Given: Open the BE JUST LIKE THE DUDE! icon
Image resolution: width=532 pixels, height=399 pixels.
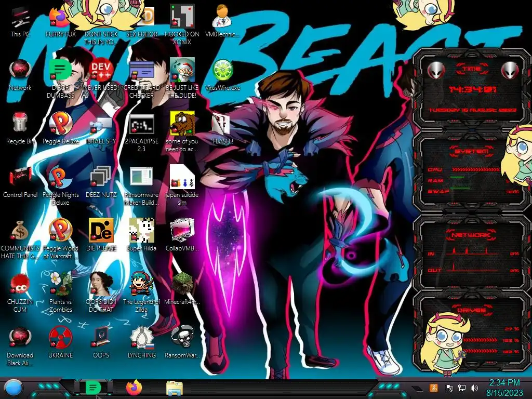Looking at the screenshot, I should 182,70.
